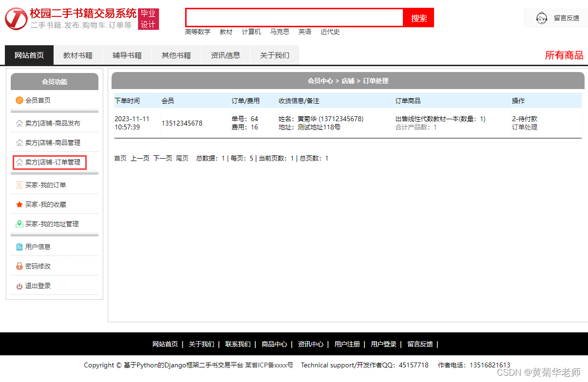Open the 关于我们 footer menu link
This screenshot has height=382, width=588.
(201, 344)
